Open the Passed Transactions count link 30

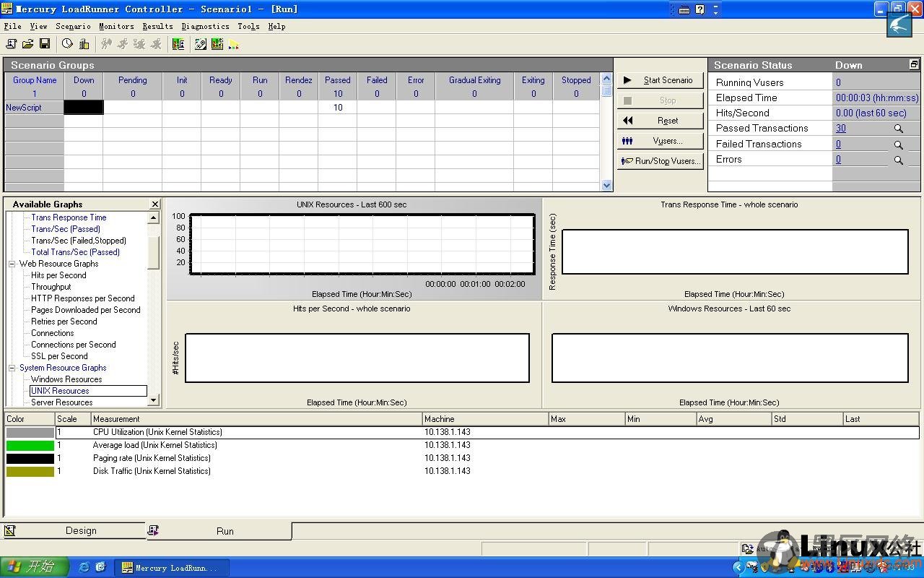(x=841, y=129)
